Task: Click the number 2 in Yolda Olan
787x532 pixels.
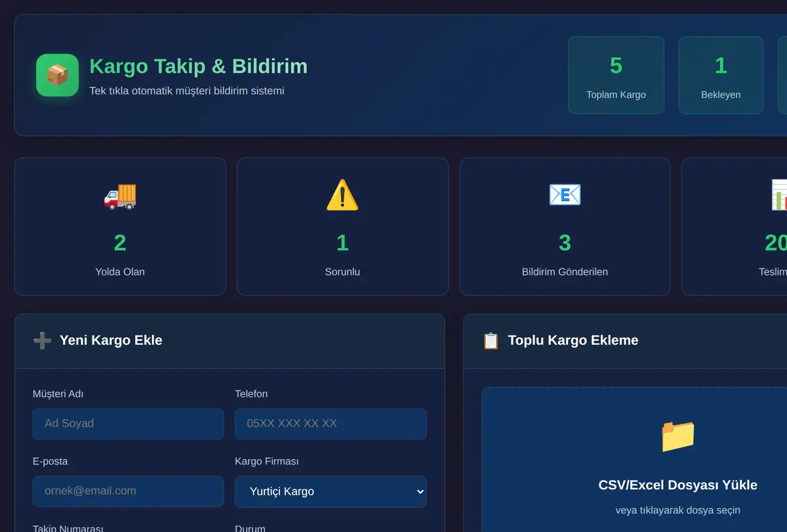Action: [x=120, y=243]
